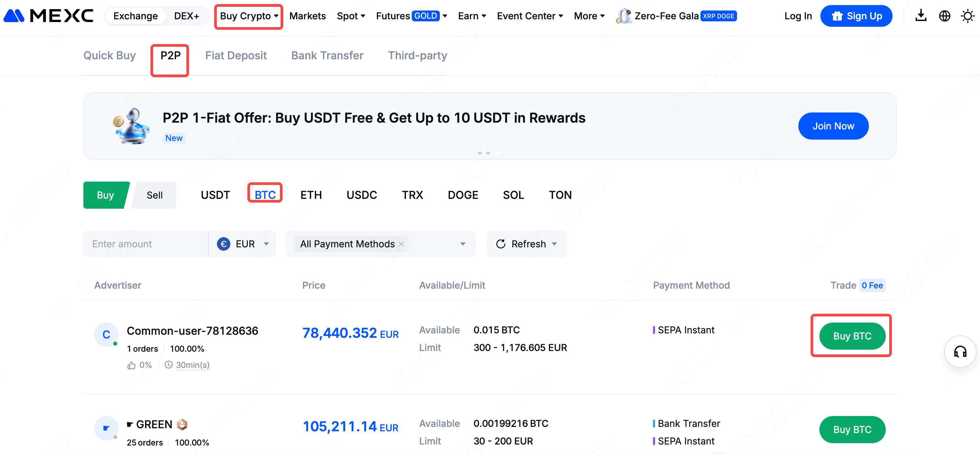Expand the Refresh interval dropdown arrow

pos(554,244)
